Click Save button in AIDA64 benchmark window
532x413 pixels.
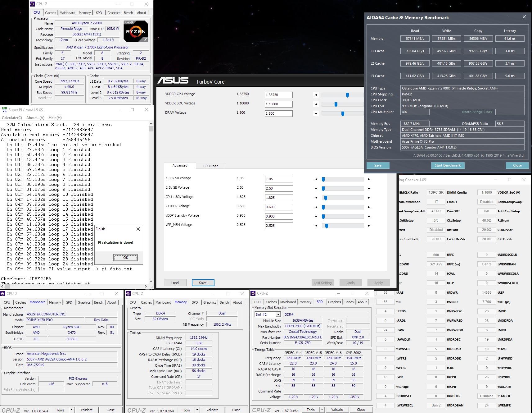point(378,165)
